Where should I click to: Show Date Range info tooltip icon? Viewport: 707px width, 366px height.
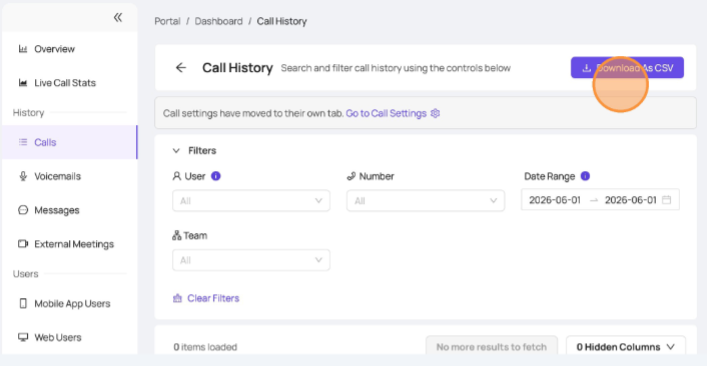(x=585, y=176)
